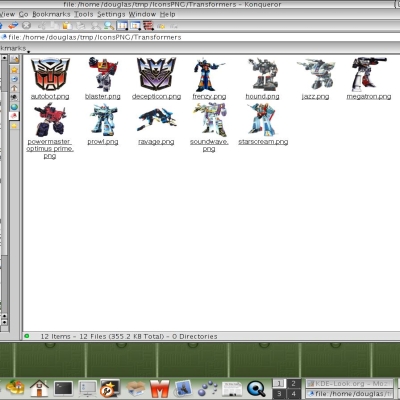Screen dimensions: 400x400
Task: Launch the red M panel icon
Action: (x=160, y=388)
